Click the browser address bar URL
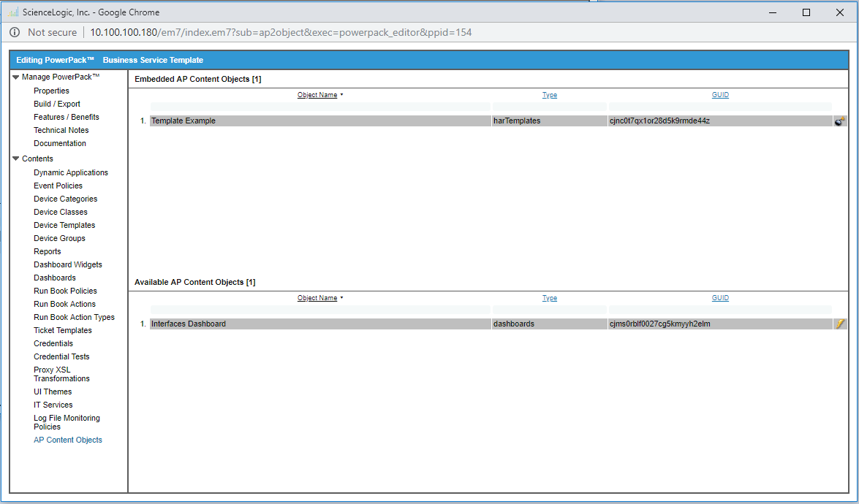 (x=281, y=32)
